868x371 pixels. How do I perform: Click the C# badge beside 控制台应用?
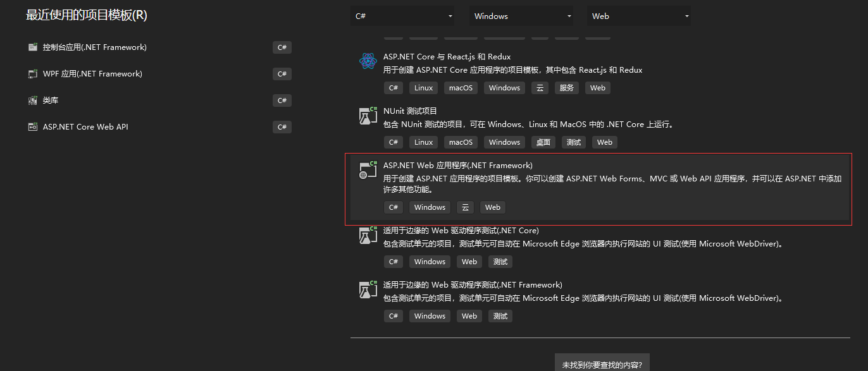pyautogui.click(x=282, y=47)
